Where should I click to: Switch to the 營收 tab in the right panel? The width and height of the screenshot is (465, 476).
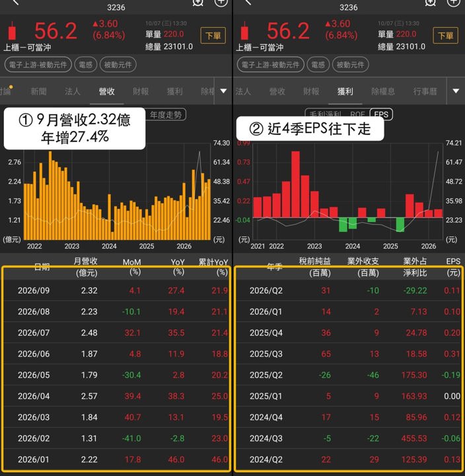[x=277, y=91]
